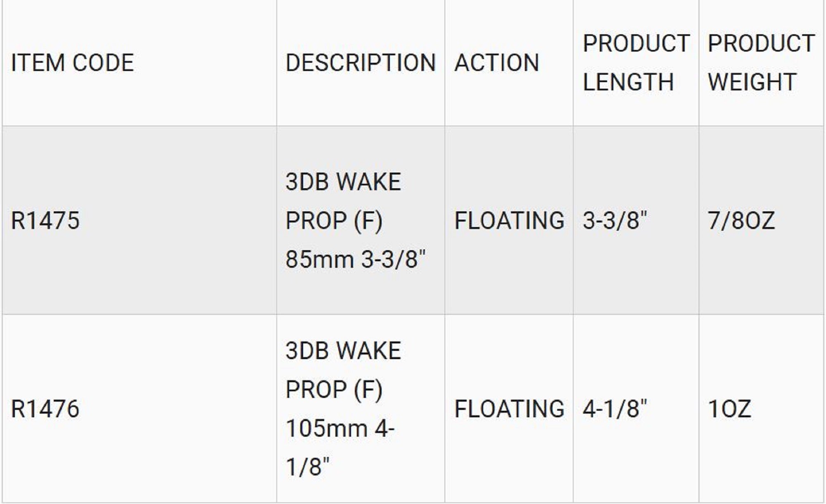
Task: Click the PRODUCT WEIGHT column header
Action: pos(761,63)
